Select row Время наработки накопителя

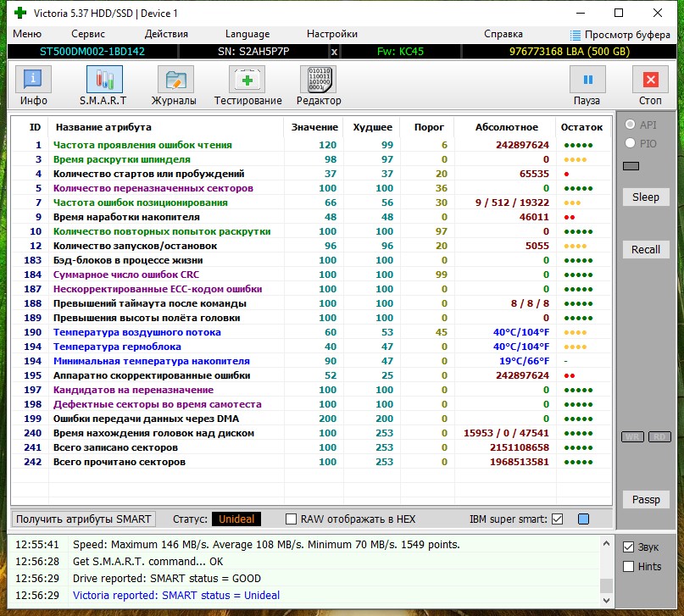[311, 217]
